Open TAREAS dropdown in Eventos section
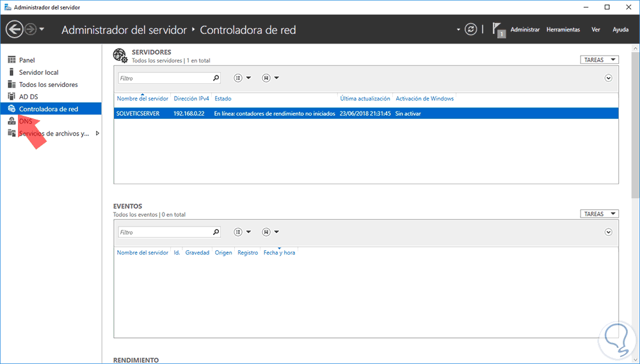The width and height of the screenshot is (640, 364). pyautogui.click(x=599, y=214)
